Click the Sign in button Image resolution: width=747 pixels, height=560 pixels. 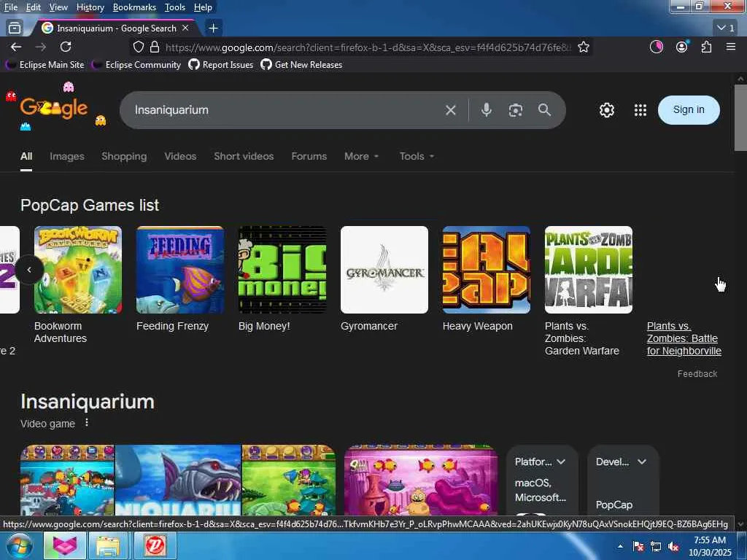pyautogui.click(x=689, y=110)
